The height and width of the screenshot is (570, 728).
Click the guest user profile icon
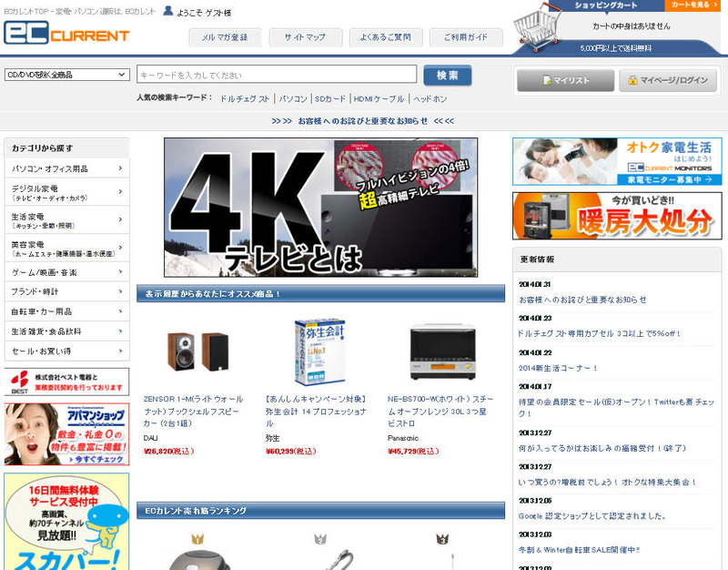(168, 12)
